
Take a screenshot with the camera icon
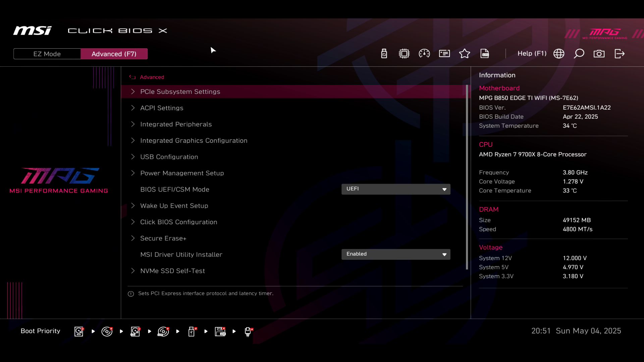(x=599, y=54)
